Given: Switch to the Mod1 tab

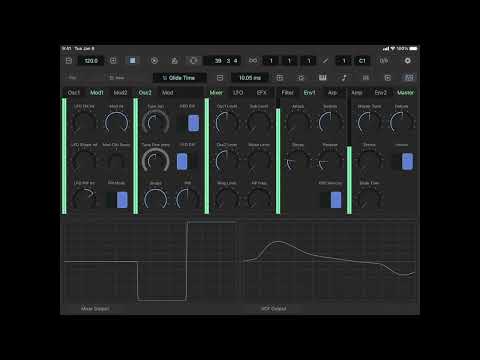Looking at the screenshot, I should click(x=97, y=92).
